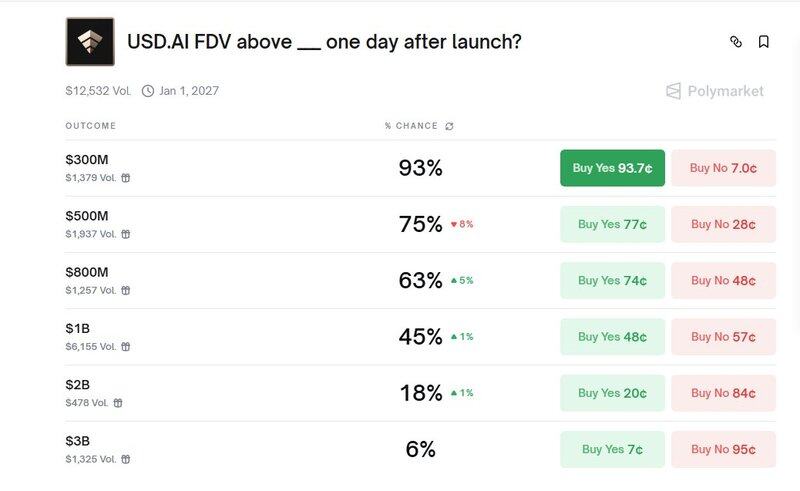Select Buy Yes 77¢ for $500M

tap(612, 224)
